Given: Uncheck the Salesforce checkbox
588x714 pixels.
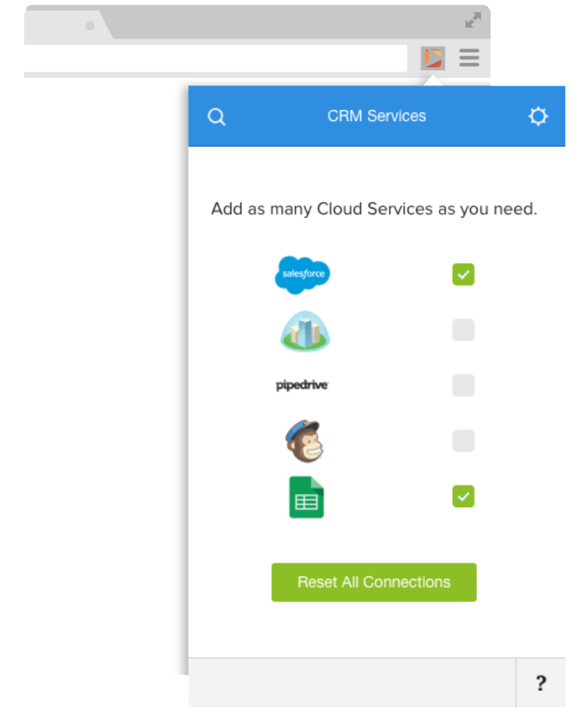Looking at the screenshot, I should (x=463, y=275).
